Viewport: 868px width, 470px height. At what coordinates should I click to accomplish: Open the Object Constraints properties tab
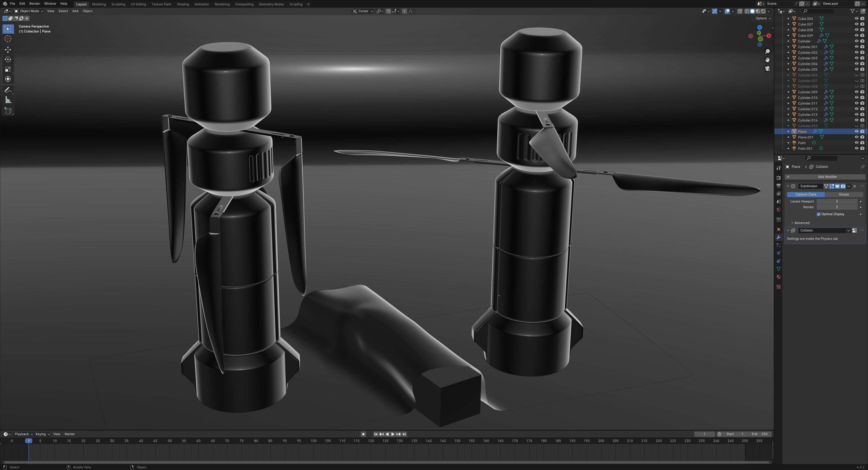click(778, 261)
